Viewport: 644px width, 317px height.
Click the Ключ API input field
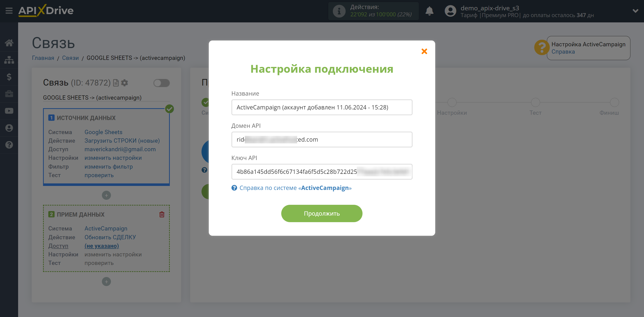[x=322, y=172]
